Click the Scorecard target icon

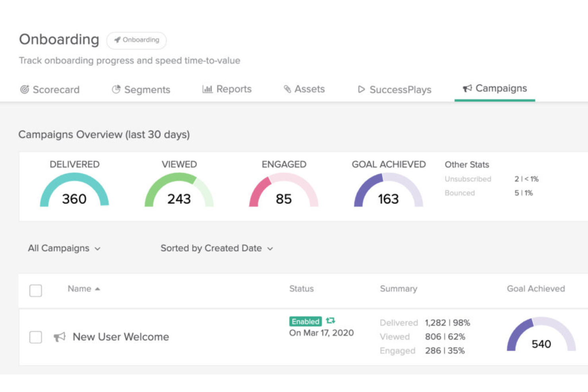tap(25, 89)
